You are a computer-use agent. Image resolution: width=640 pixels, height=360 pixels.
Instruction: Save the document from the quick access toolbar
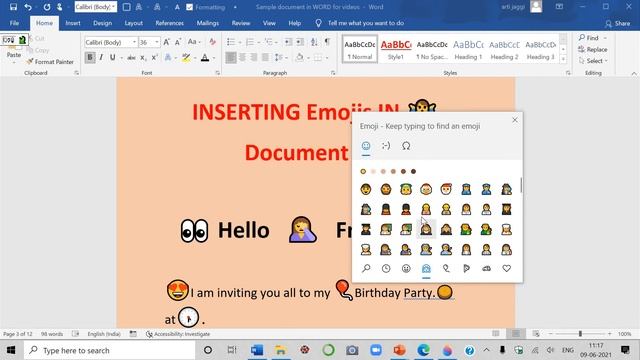click(x=13, y=7)
